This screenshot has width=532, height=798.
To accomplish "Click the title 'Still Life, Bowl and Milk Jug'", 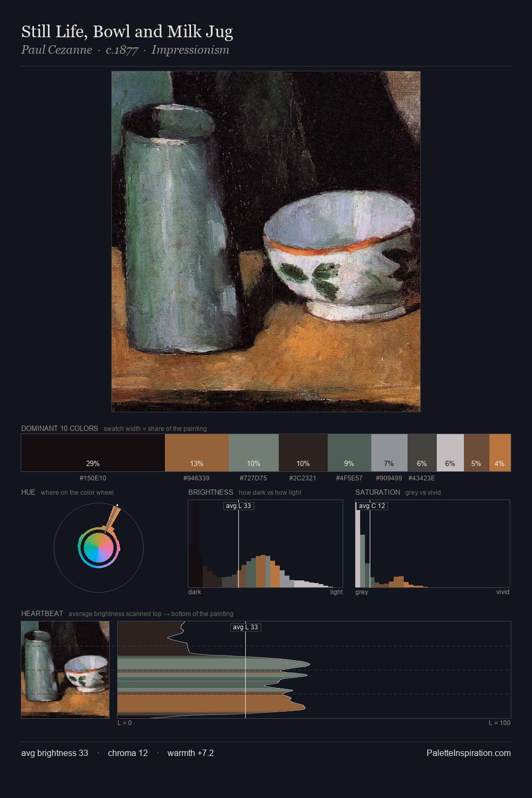I will [127, 32].
